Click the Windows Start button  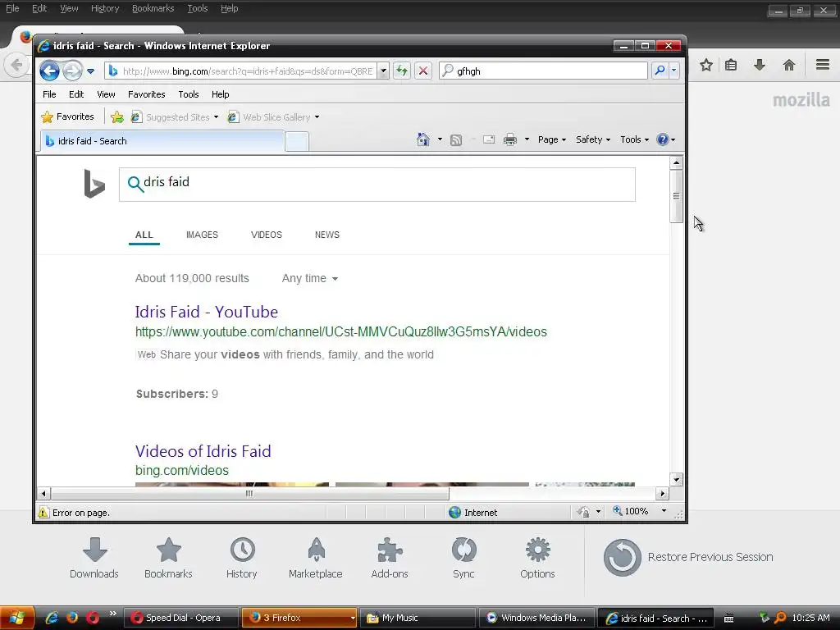(17, 618)
